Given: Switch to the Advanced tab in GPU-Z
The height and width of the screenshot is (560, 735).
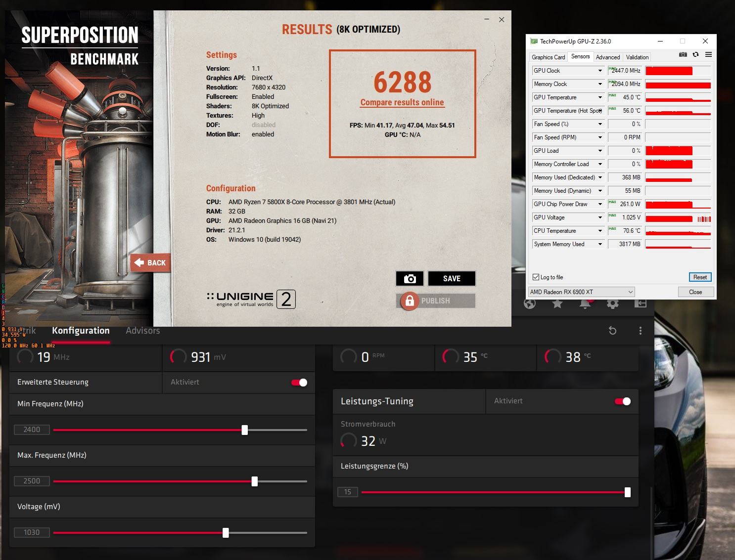Looking at the screenshot, I should [608, 57].
